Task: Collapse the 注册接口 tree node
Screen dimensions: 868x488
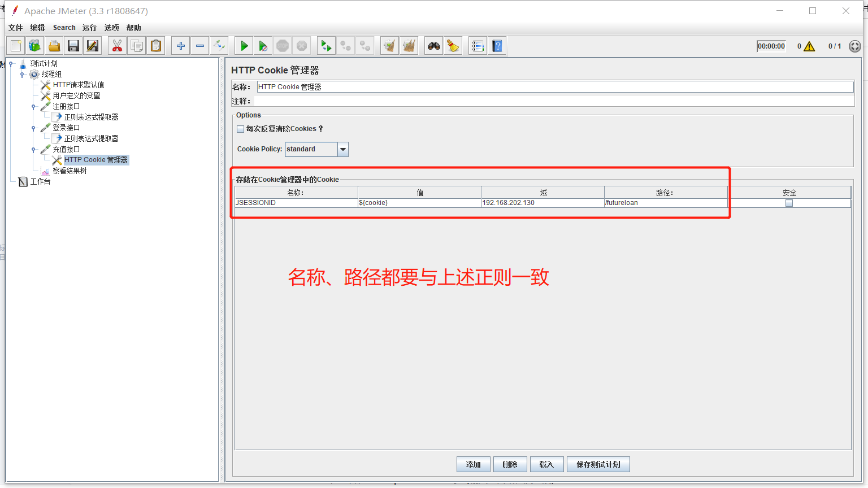Action: click(x=33, y=107)
